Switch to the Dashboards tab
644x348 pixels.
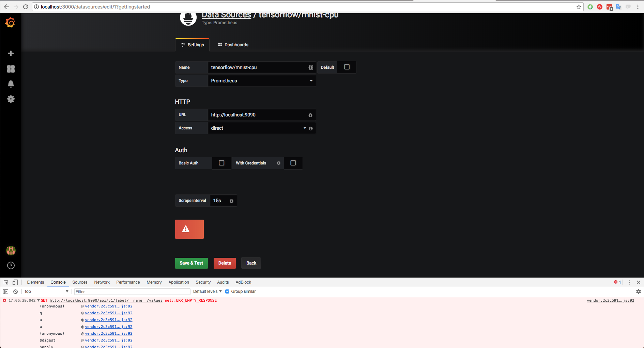[x=233, y=45]
